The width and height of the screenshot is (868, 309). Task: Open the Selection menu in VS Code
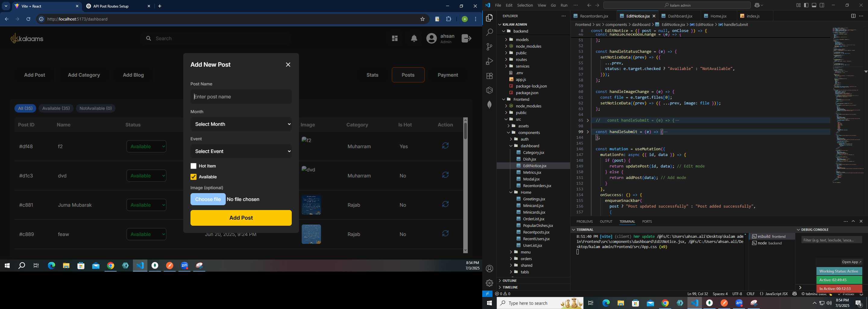pyautogui.click(x=525, y=5)
